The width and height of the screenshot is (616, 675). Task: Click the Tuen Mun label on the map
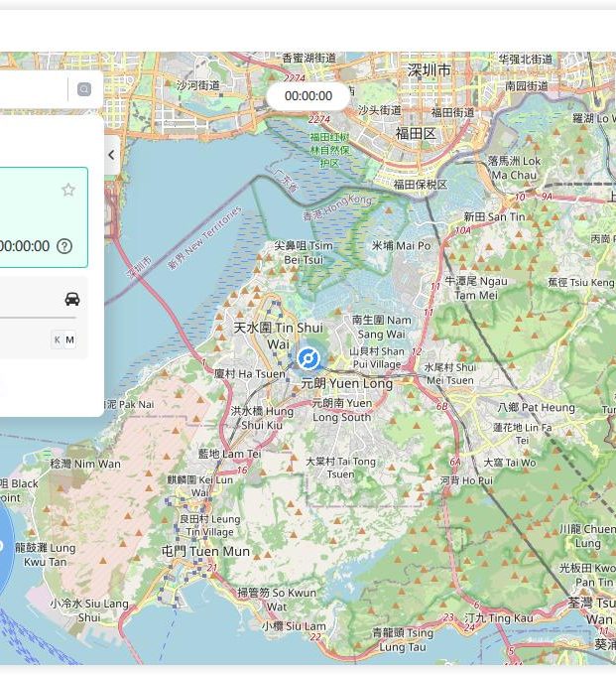(x=207, y=551)
